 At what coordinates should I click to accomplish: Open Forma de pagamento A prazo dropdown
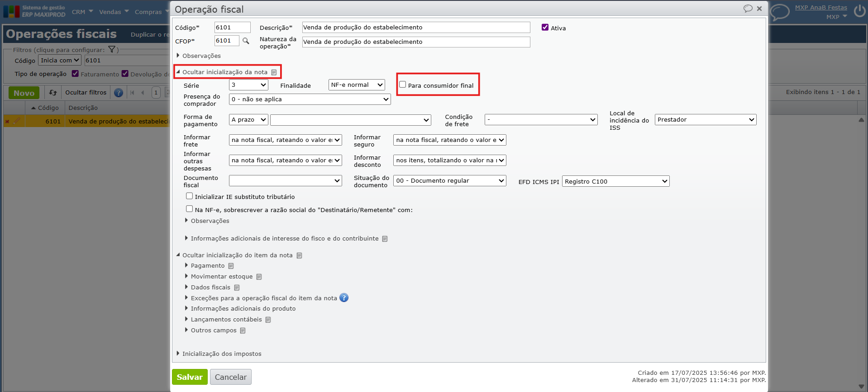(x=248, y=120)
